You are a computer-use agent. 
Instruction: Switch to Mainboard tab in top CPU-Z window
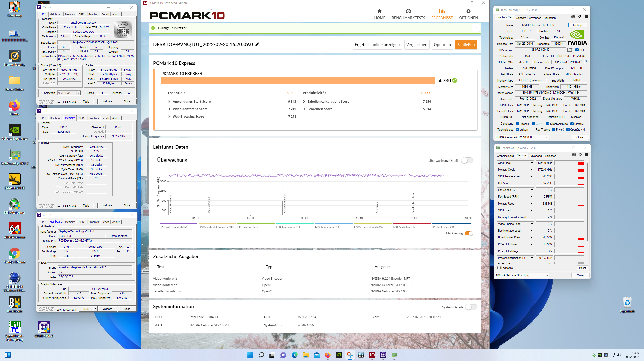point(56,14)
